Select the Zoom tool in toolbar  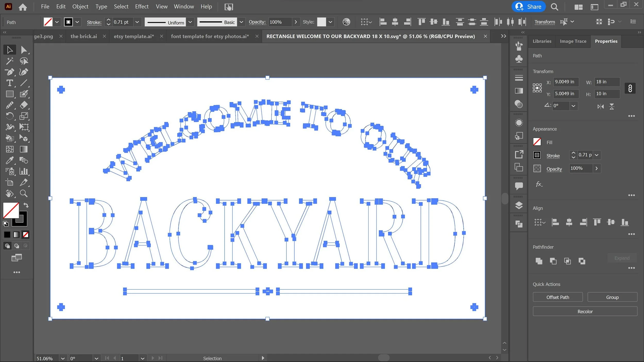click(24, 193)
